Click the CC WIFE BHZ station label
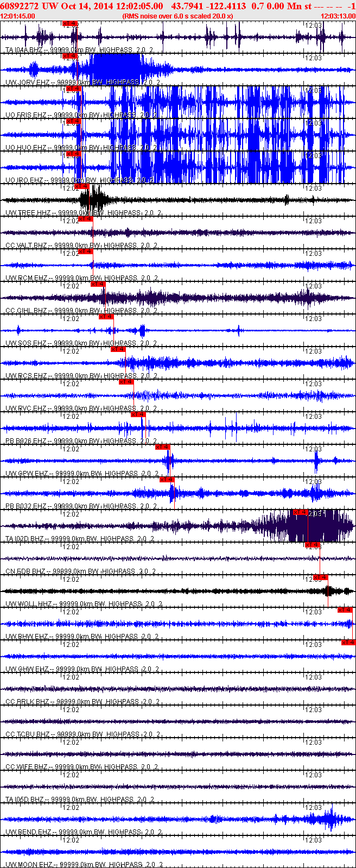Image resolution: width=356 pixels, height=868 pixels. click(81, 767)
